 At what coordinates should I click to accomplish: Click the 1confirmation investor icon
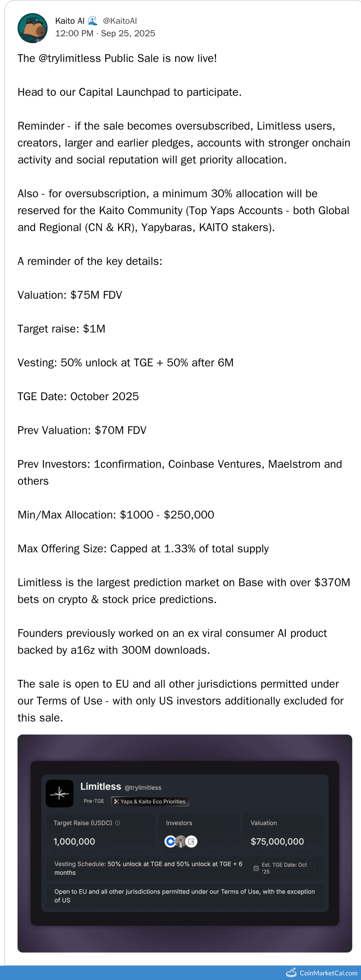click(192, 841)
